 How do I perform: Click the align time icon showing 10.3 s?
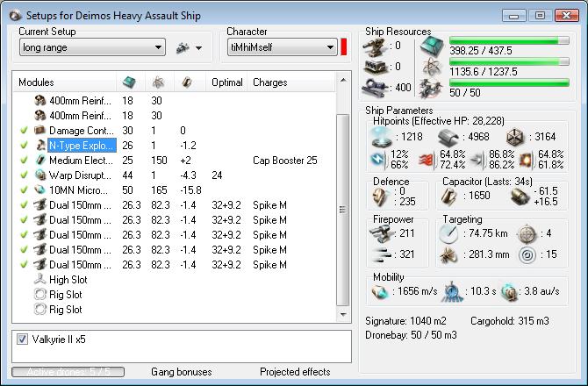click(x=452, y=291)
